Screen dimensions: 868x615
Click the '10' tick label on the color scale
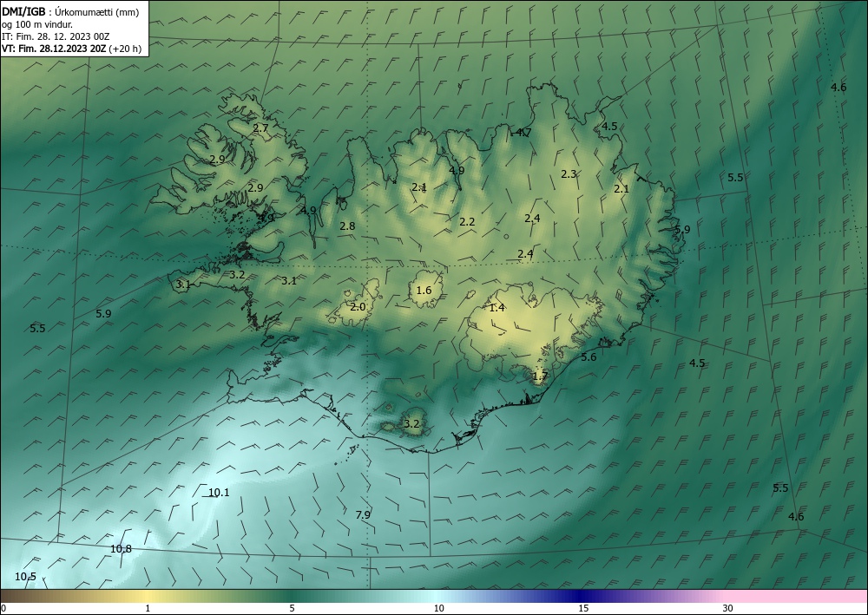[x=438, y=609]
